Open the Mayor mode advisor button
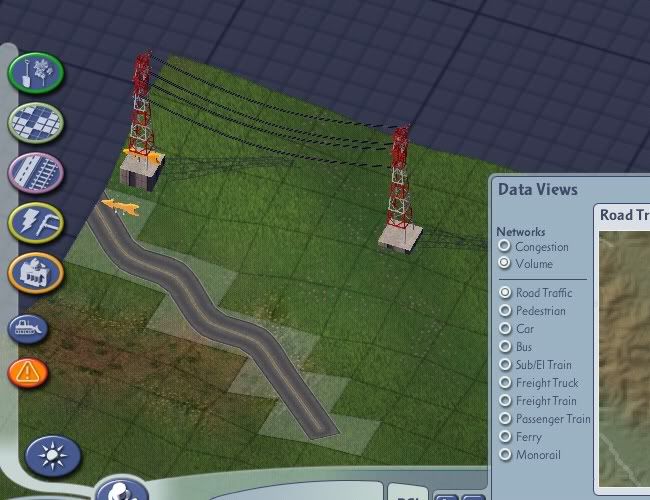650x500 pixels. (122, 490)
